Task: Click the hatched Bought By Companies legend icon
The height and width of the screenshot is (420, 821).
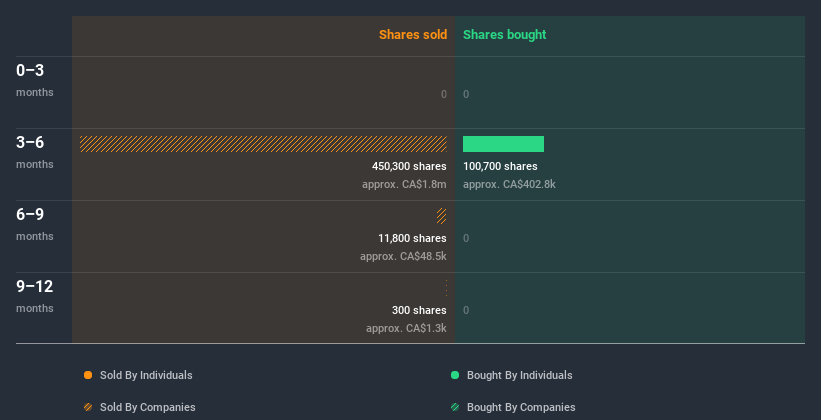Action: pyautogui.click(x=455, y=407)
